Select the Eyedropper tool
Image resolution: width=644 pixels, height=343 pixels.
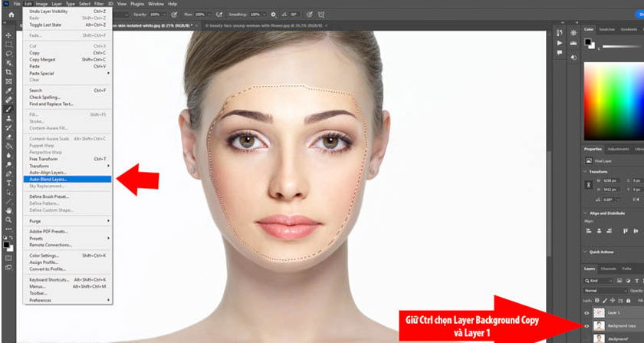click(x=8, y=90)
